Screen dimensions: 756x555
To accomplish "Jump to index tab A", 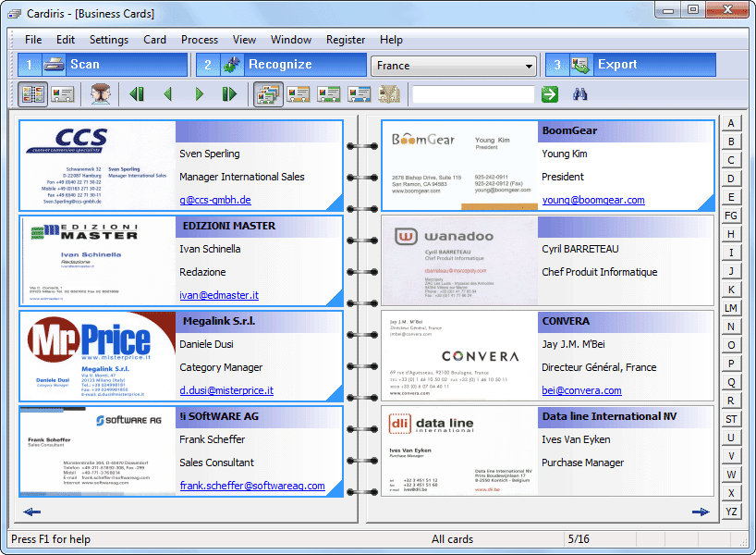I will pos(731,123).
